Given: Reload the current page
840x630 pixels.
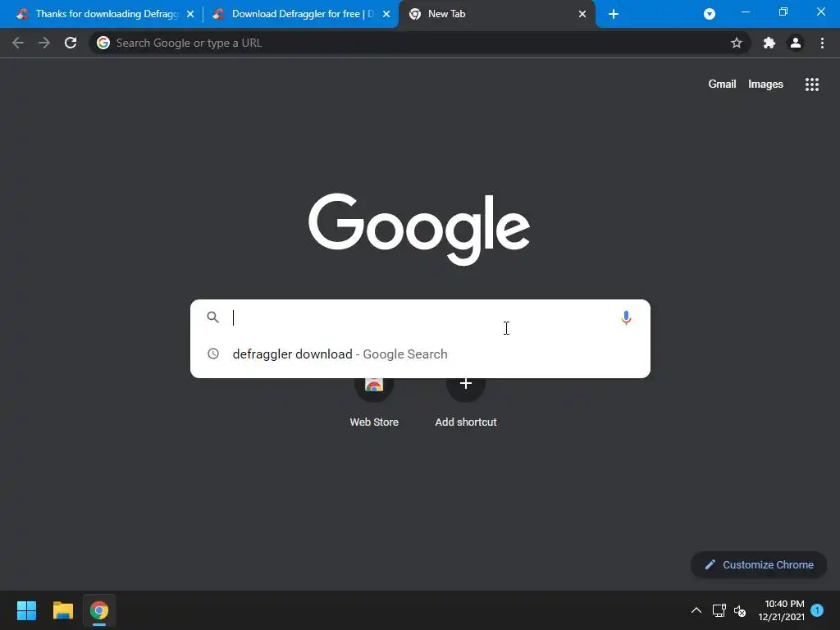Looking at the screenshot, I should click(x=71, y=43).
